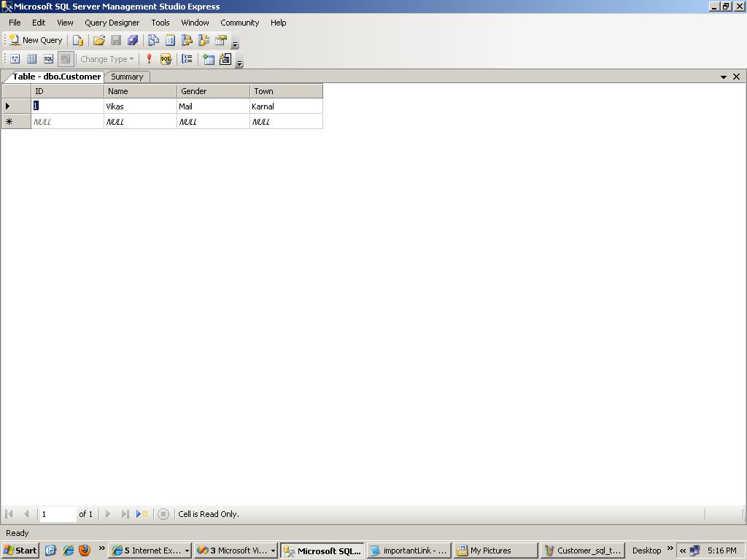747x560 pixels.
Task: Go to next record navigation button
Action: 108,514
